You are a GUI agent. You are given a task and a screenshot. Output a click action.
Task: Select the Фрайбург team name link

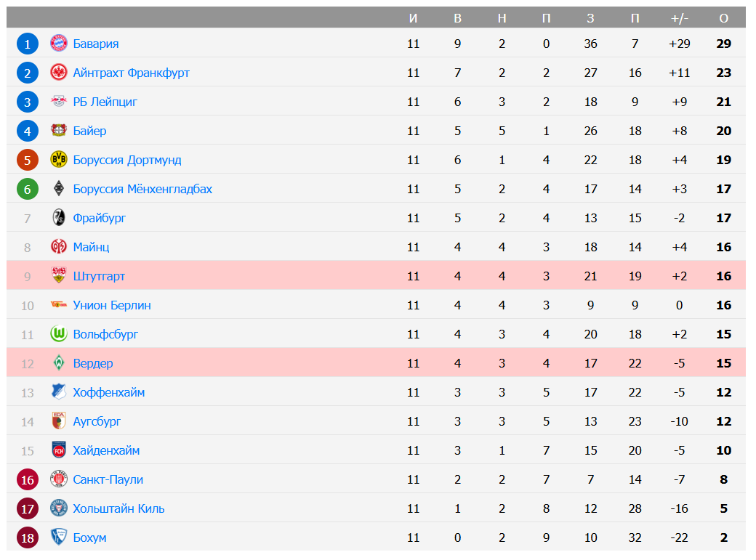(100, 218)
